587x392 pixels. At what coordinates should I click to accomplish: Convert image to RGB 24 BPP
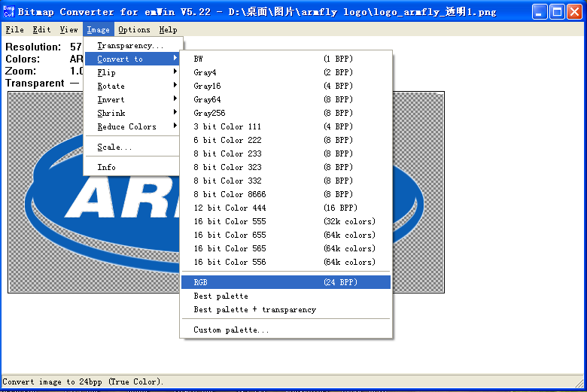(x=286, y=282)
